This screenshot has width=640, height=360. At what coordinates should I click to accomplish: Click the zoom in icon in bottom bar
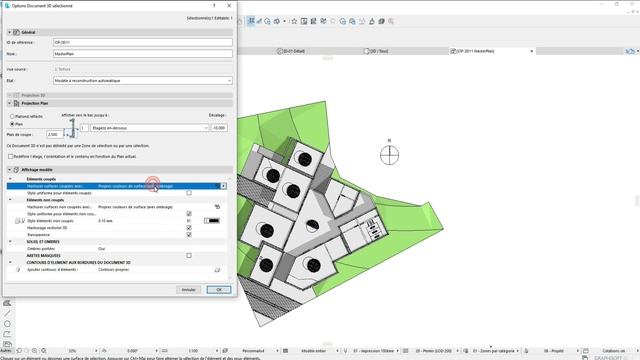(35, 351)
